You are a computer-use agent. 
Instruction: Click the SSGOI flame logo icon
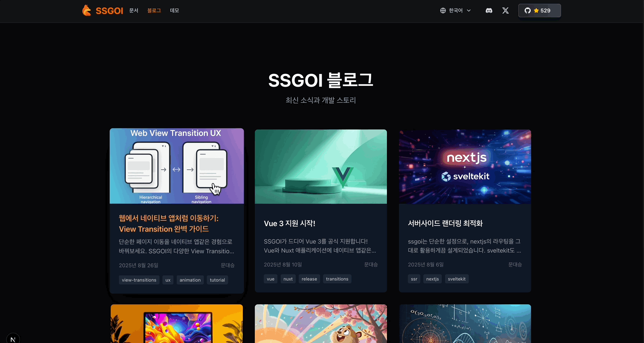(87, 11)
